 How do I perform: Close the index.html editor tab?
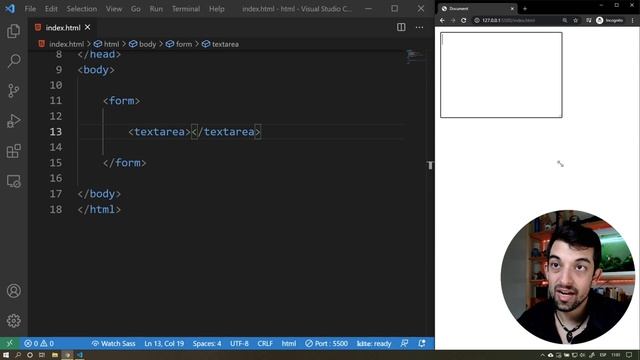[x=88, y=27]
